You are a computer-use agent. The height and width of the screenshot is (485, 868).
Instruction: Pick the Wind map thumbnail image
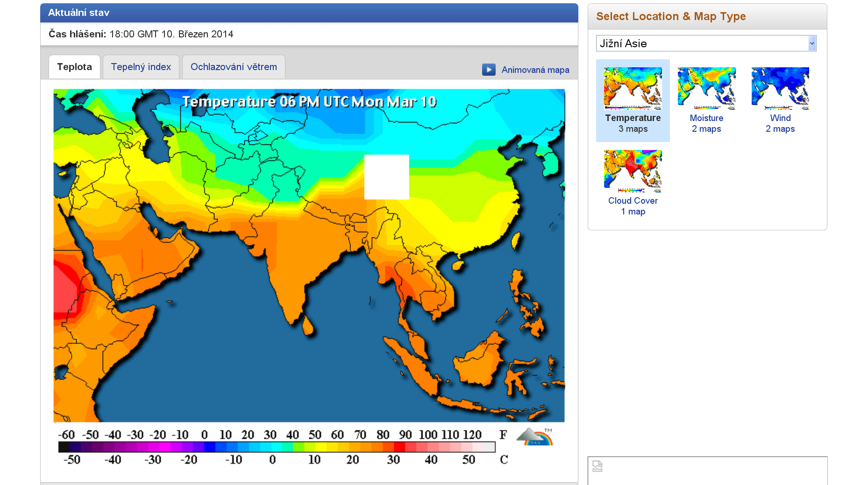point(780,88)
